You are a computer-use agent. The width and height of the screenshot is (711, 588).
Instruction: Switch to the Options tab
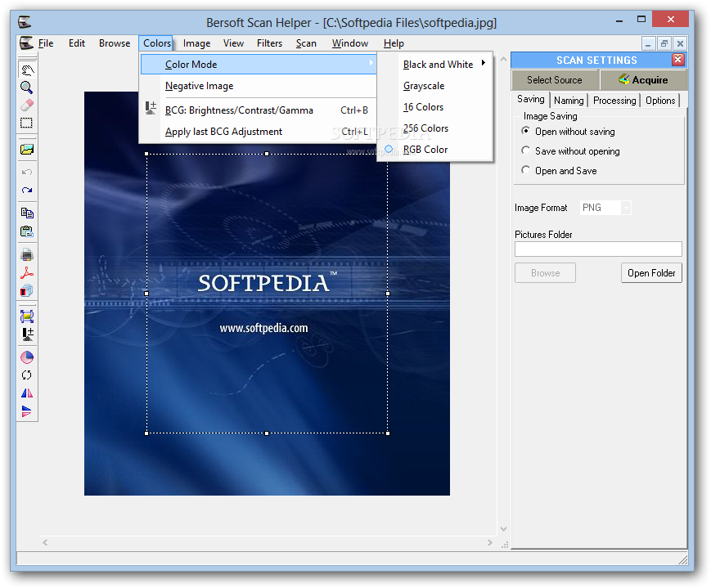[x=660, y=101]
